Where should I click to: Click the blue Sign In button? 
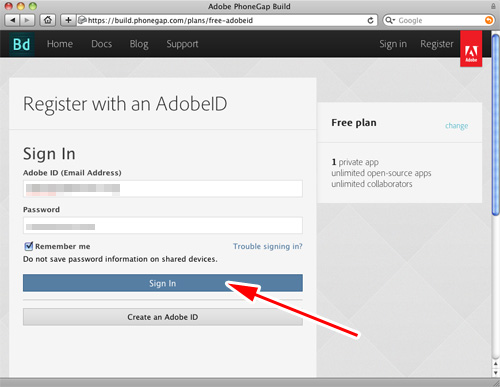tap(163, 283)
